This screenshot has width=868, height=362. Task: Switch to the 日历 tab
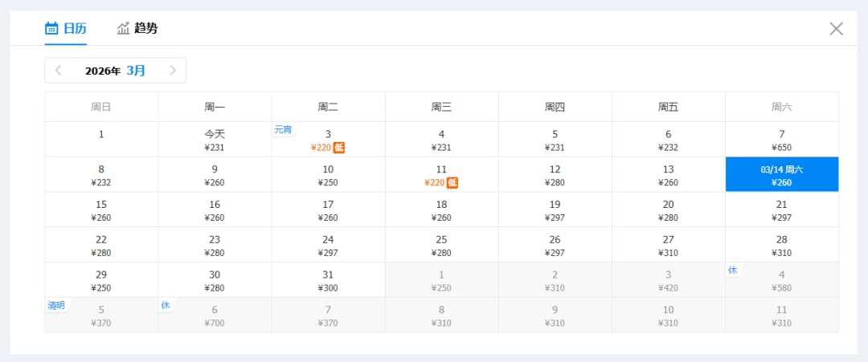[66, 28]
